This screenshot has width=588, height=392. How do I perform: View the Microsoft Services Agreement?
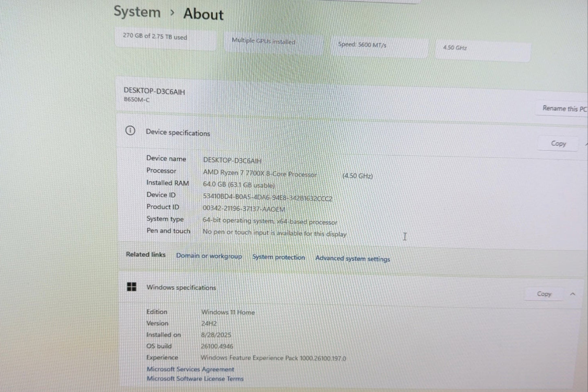pos(190,369)
